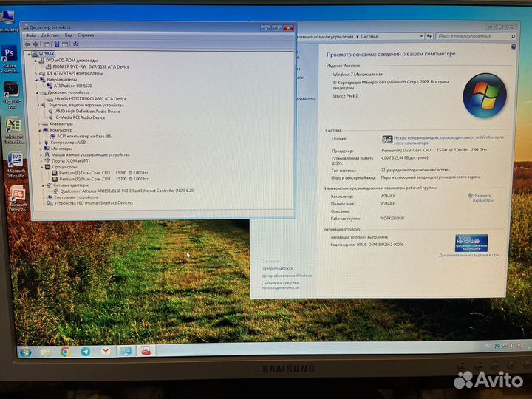
Task: Click the Сетевые адаптеры category label
Action: click(71, 185)
